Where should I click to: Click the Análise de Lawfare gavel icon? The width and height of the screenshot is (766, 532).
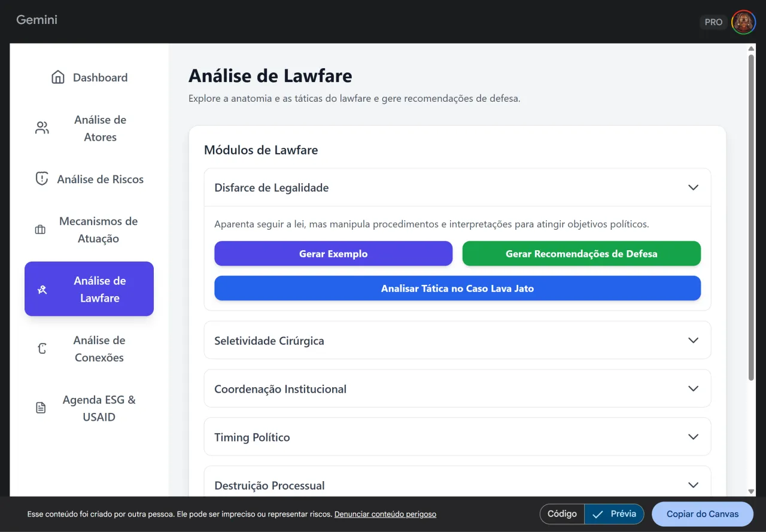pos(42,290)
